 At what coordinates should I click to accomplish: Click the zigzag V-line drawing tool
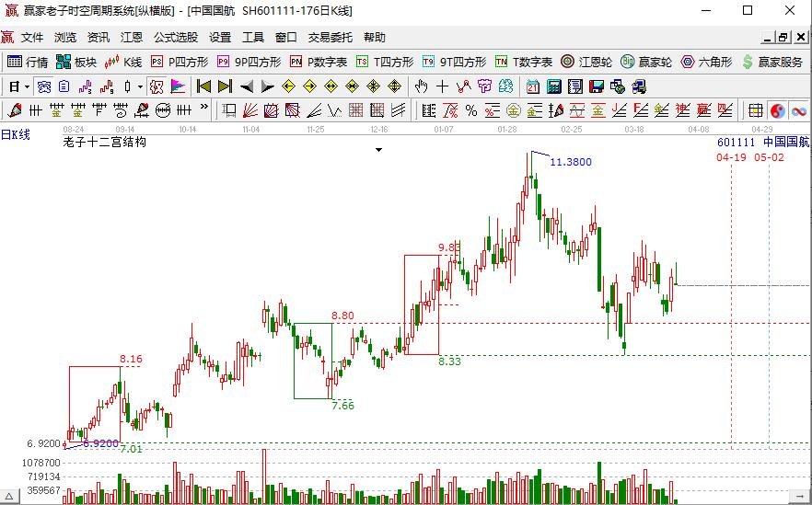click(334, 110)
